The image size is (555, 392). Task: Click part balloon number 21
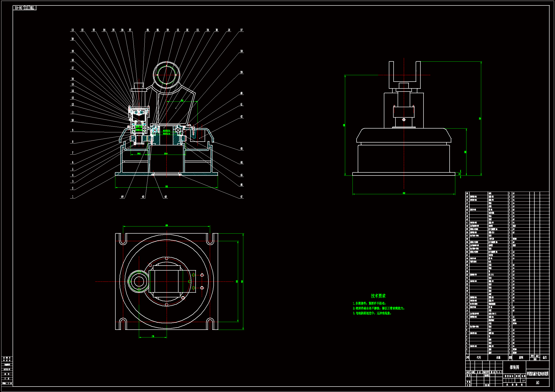click(72, 30)
